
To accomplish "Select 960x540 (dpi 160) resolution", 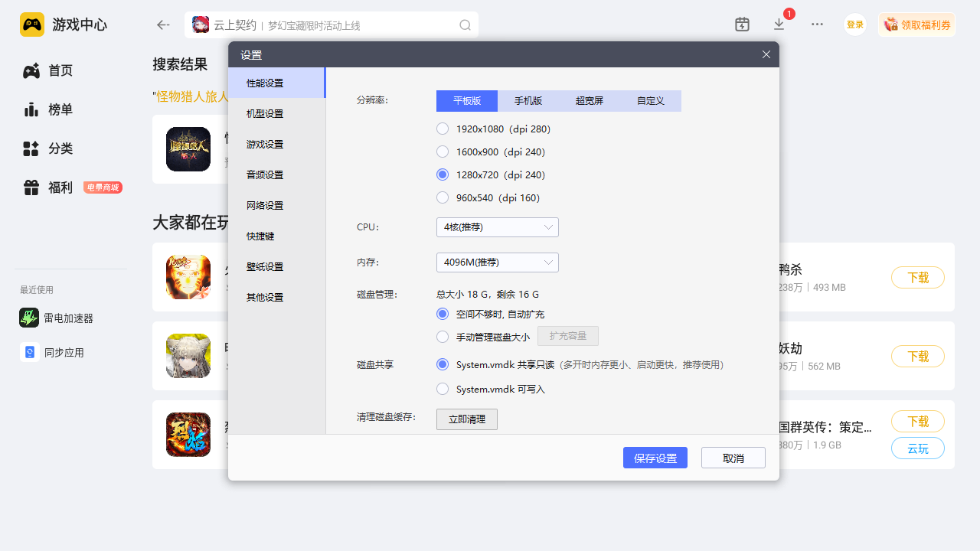I will (443, 197).
